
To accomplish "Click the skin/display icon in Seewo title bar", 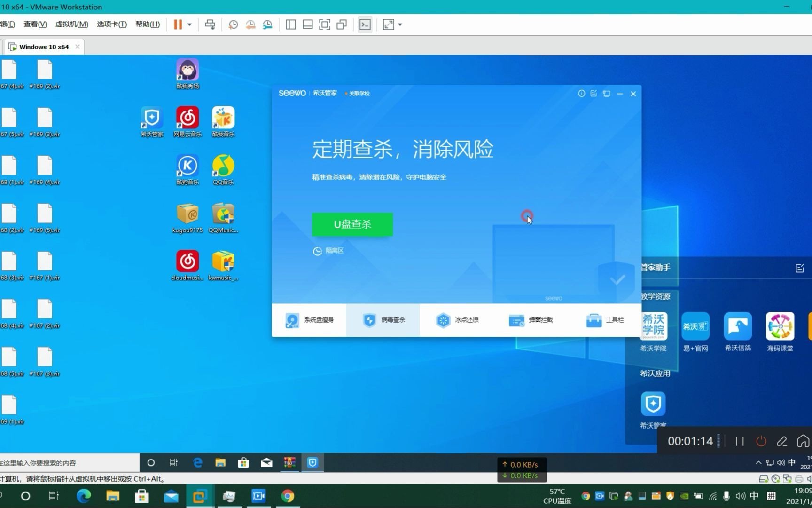I will coord(607,94).
